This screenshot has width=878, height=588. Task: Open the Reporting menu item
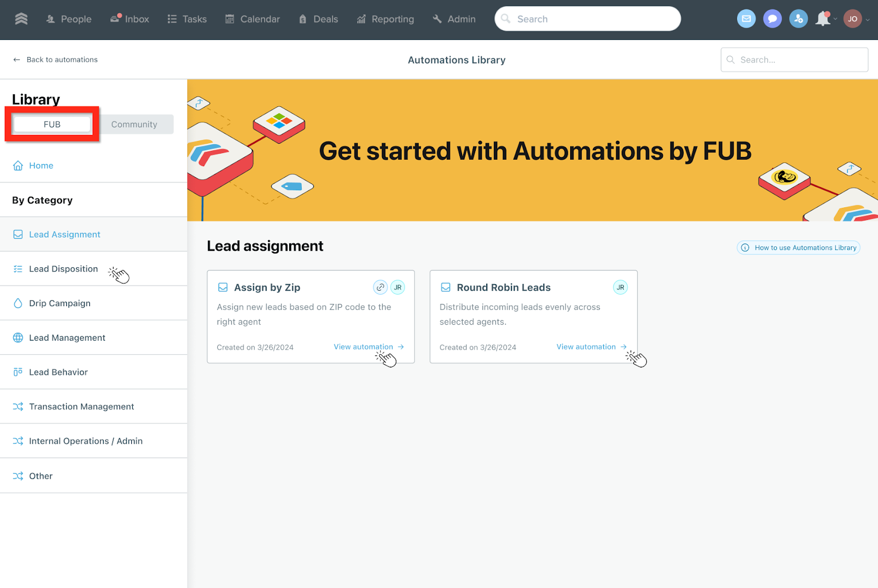pyautogui.click(x=385, y=19)
